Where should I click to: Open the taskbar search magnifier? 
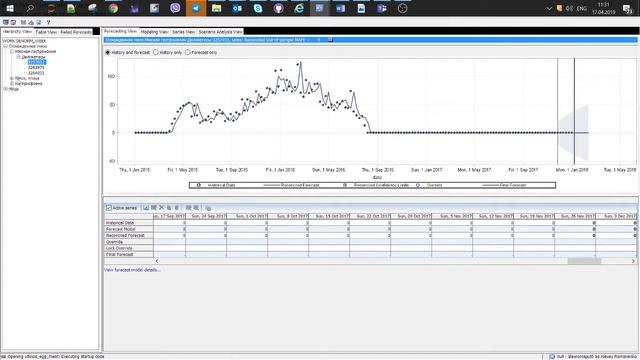(30, 8)
